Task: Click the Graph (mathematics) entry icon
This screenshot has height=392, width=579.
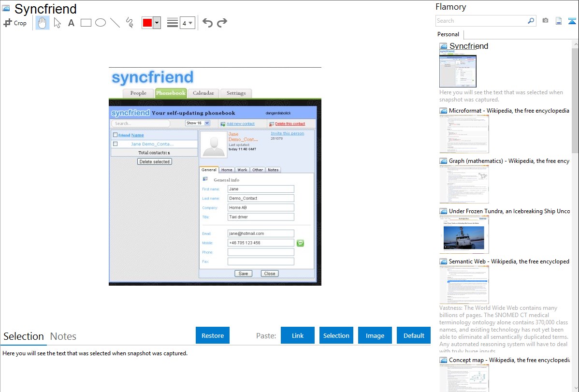Action: [444, 161]
